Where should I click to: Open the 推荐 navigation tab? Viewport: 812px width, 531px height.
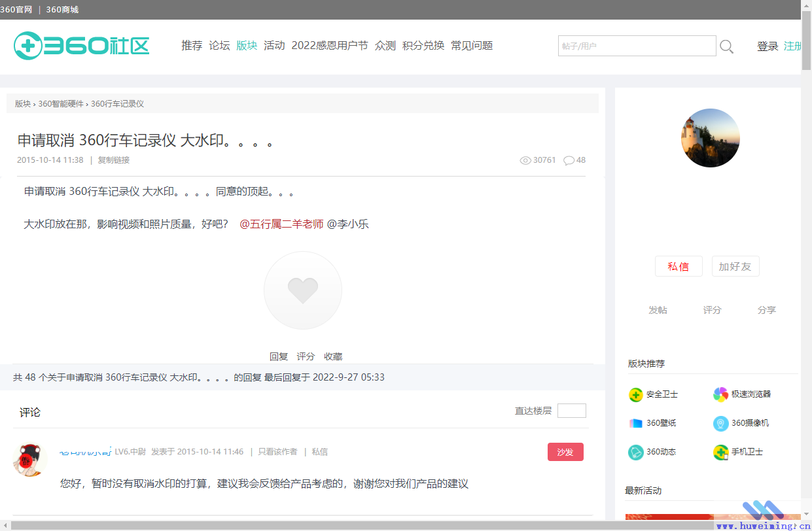[x=192, y=46]
